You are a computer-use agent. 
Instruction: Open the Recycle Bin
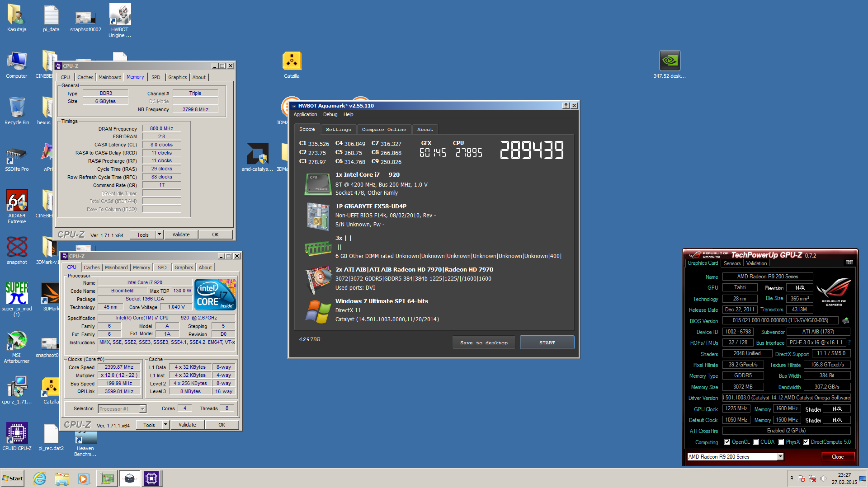click(x=17, y=111)
